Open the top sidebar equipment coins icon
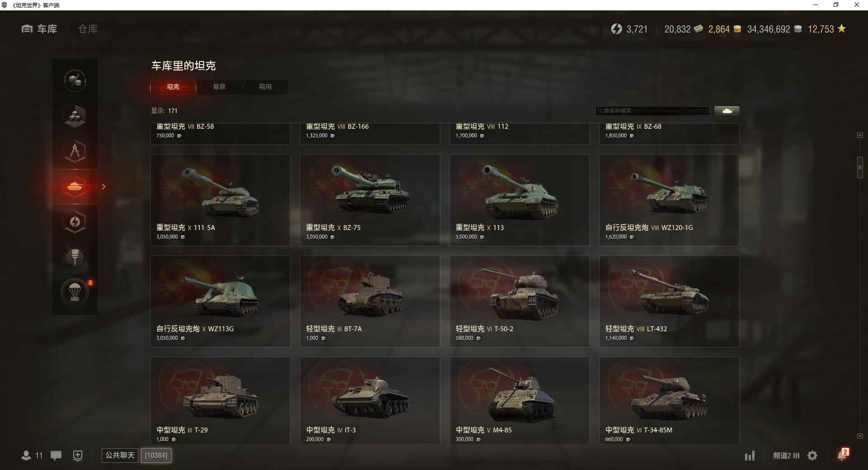This screenshot has width=868, height=470. (75, 81)
